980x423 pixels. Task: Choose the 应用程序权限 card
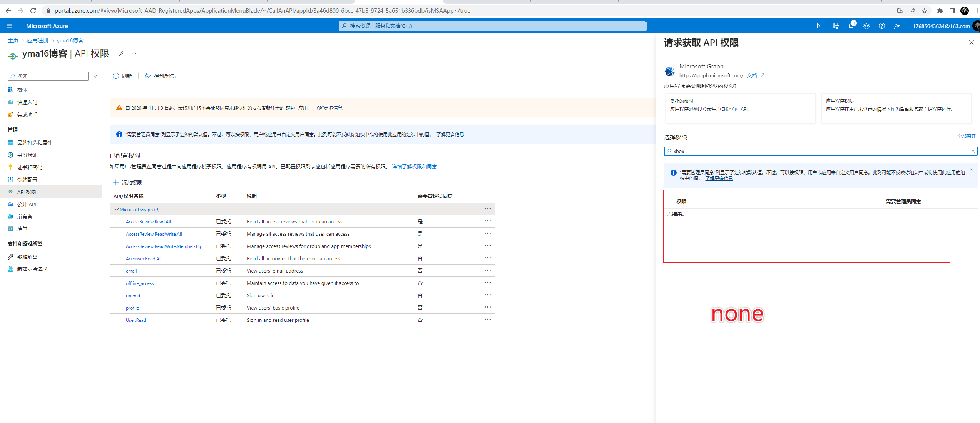(896, 108)
